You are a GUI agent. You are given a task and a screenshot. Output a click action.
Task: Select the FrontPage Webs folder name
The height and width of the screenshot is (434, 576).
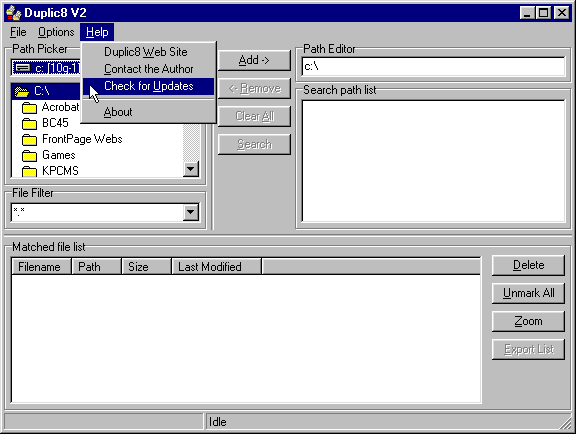tap(82, 139)
